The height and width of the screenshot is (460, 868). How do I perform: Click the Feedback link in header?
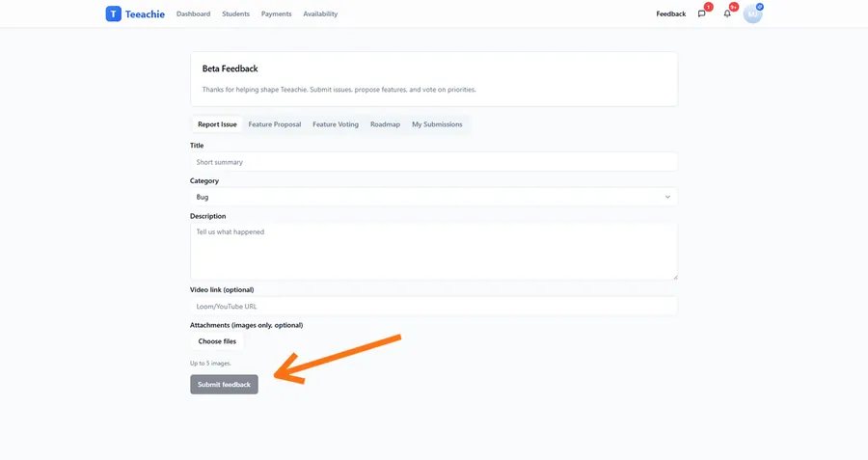[670, 14]
